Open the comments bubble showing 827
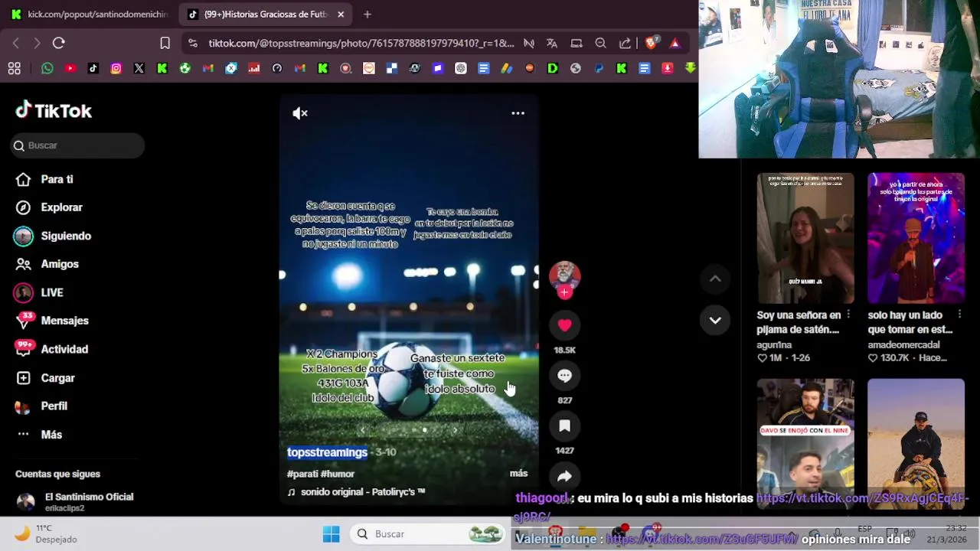The height and width of the screenshot is (551, 980). (564, 376)
